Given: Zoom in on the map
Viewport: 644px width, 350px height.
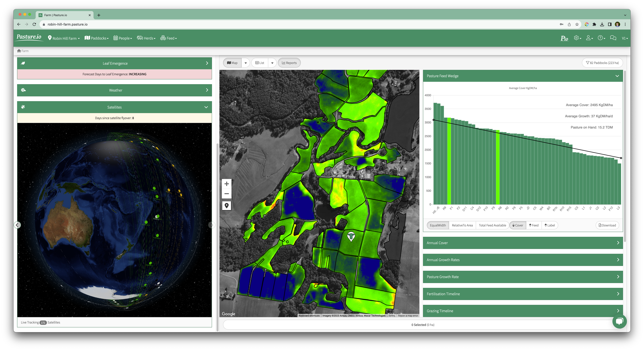Looking at the screenshot, I should pyautogui.click(x=227, y=184).
